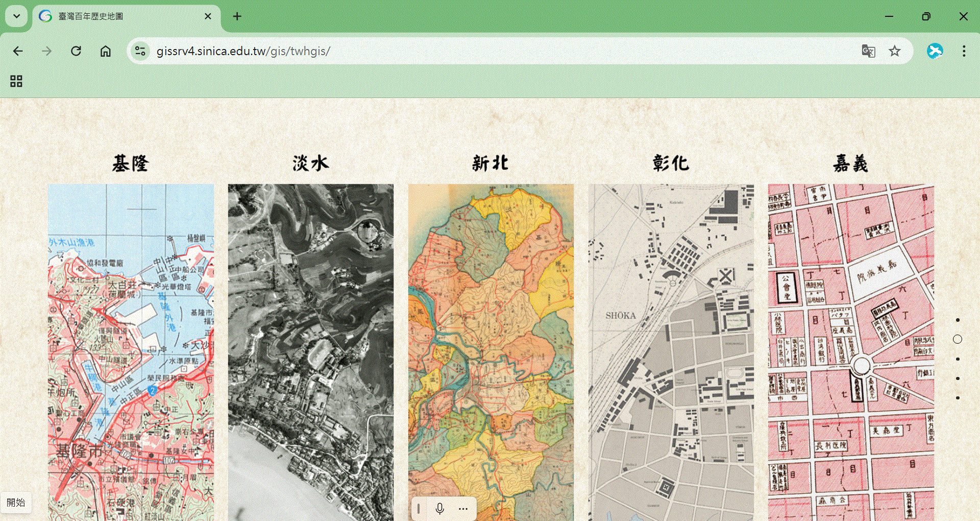View site information icon in address bar
This screenshot has height=521, width=980.
click(x=140, y=51)
